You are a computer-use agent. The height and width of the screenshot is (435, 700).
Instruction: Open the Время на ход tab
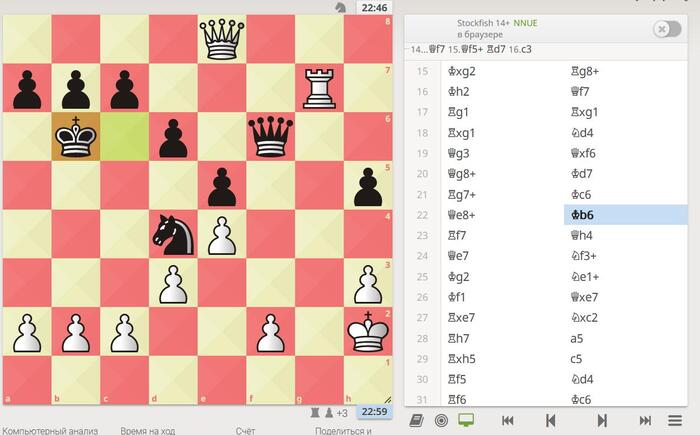coord(147,430)
